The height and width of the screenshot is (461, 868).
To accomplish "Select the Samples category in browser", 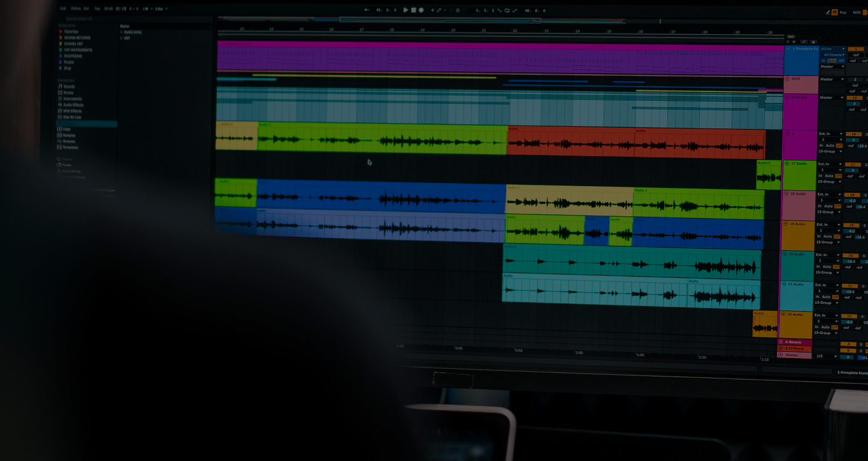I will pyautogui.click(x=69, y=136).
